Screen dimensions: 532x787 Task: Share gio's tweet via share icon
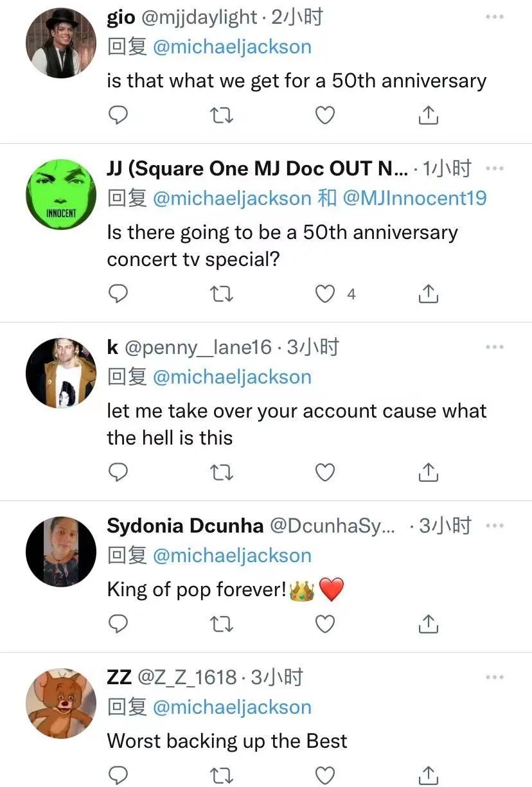tap(429, 116)
